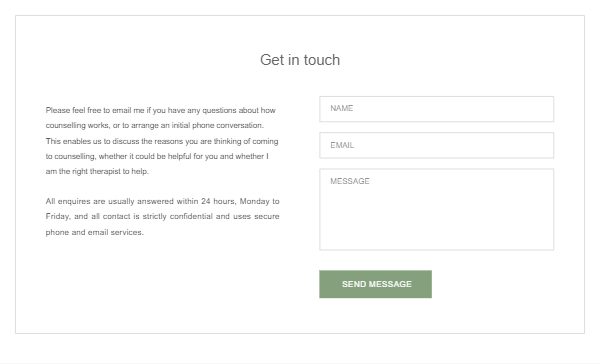Click the line beginning "This enables us to discuss"
This screenshot has width=600, height=364.
[x=162, y=141]
